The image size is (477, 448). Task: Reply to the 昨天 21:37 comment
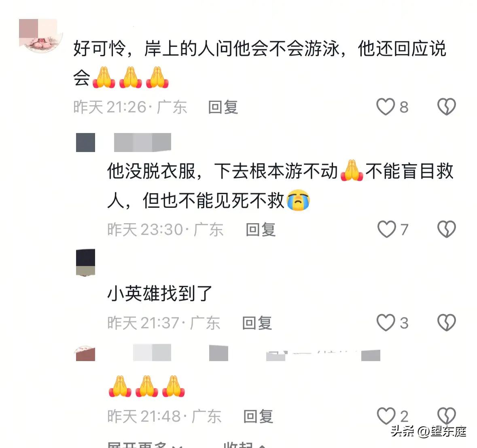[257, 323]
